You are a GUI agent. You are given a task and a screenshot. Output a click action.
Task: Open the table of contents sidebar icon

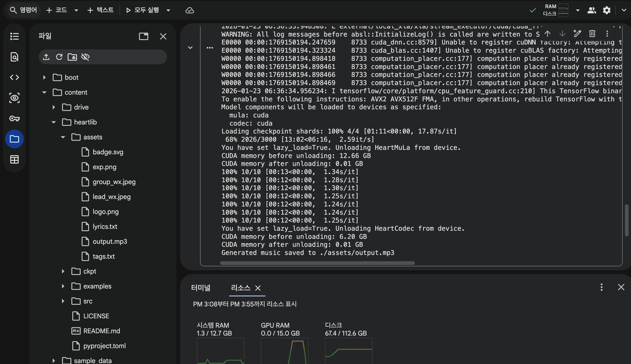tap(14, 36)
